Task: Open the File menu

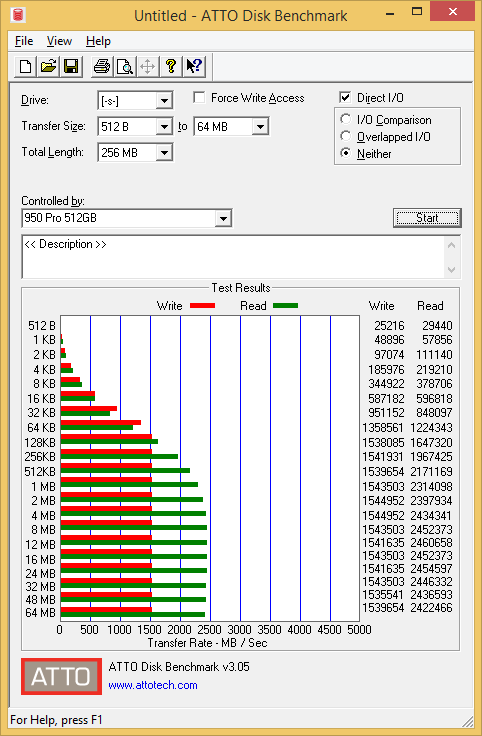Action: click(24, 41)
